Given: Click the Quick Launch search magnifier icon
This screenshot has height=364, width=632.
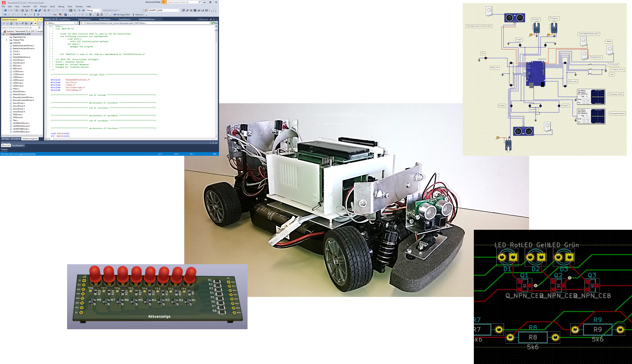Looking at the screenshot, I should click(x=200, y=2).
